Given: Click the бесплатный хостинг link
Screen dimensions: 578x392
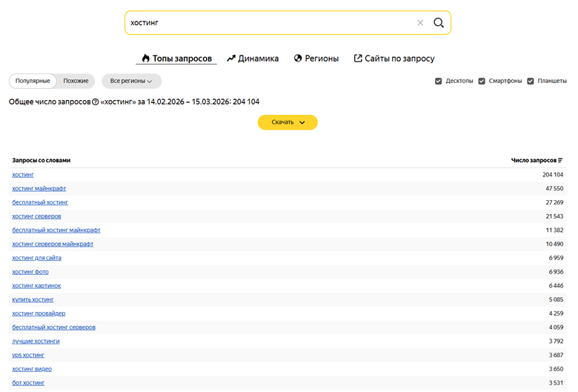Looking at the screenshot, I should [40, 202].
